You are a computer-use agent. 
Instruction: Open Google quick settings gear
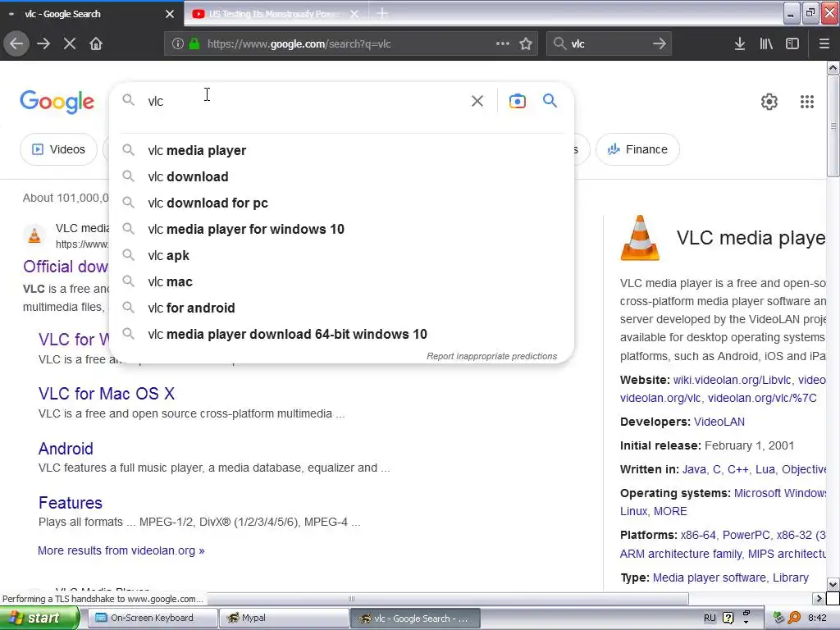(769, 101)
